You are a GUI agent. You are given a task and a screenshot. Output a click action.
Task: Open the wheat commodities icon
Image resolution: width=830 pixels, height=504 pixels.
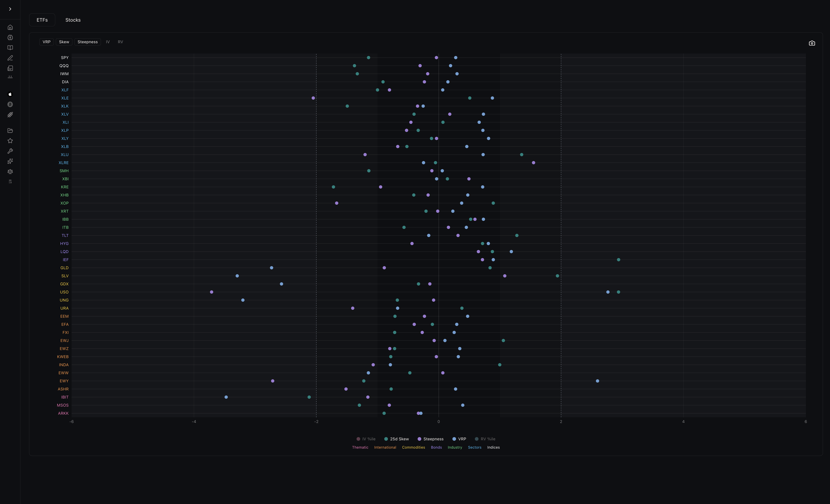10,115
